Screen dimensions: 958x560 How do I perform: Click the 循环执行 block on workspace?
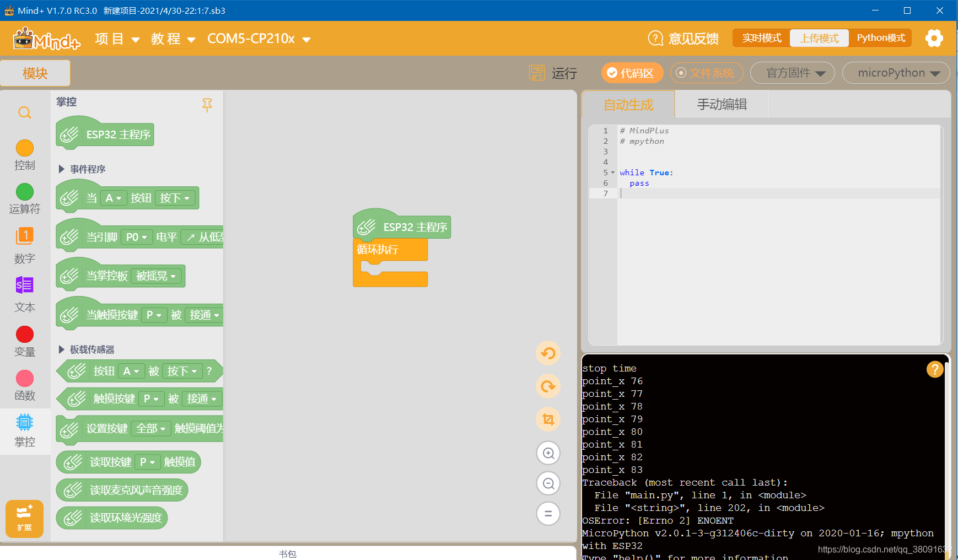coord(390,250)
